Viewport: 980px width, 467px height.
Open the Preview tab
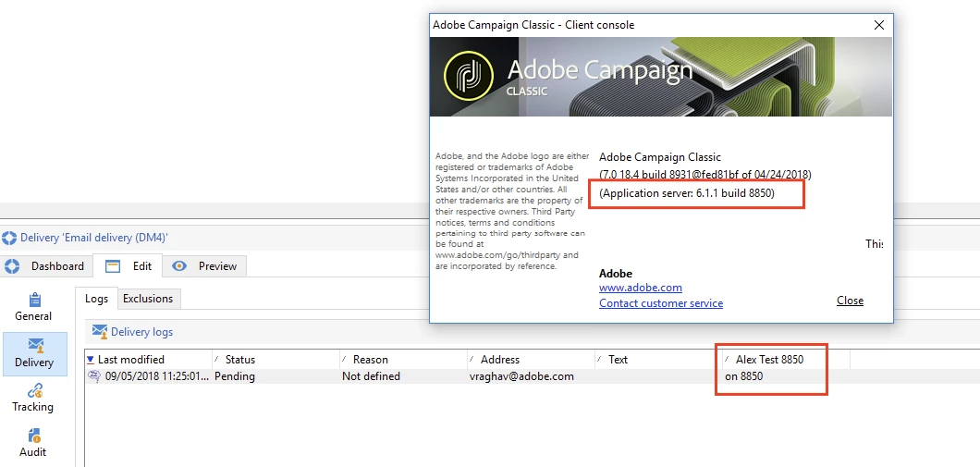click(x=204, y=265)
